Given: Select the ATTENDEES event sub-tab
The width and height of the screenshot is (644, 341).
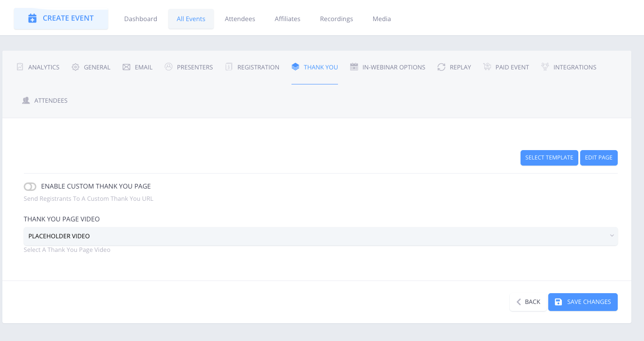Looking at the screenshot, I should pos(45,100).
